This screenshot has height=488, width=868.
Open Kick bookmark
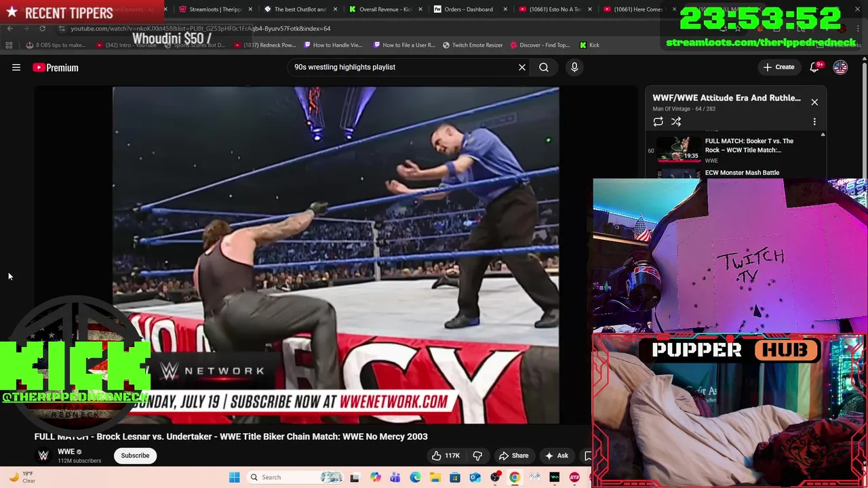589,45
